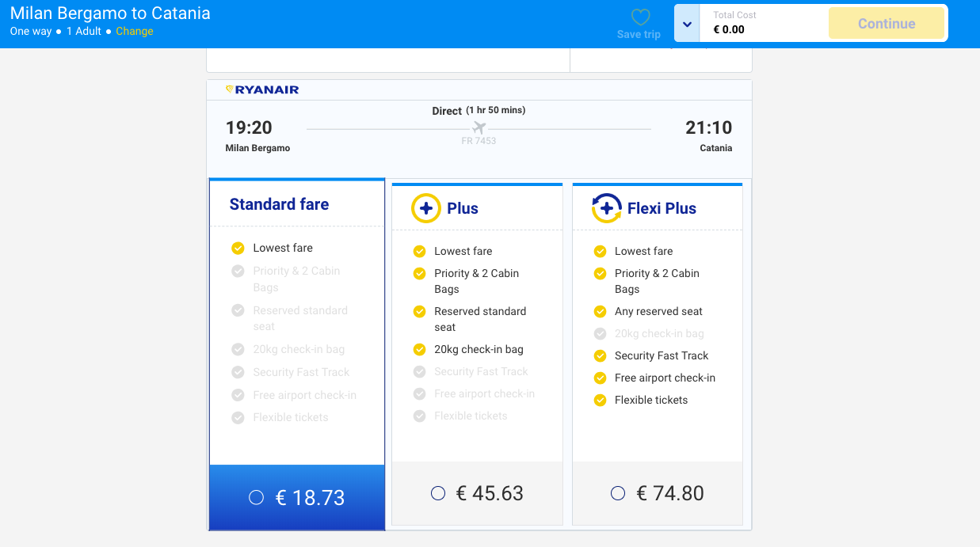Click the FR 7453 flight number
The height and width of the screenshot is (547, 980).
click(x=479, y=141)
